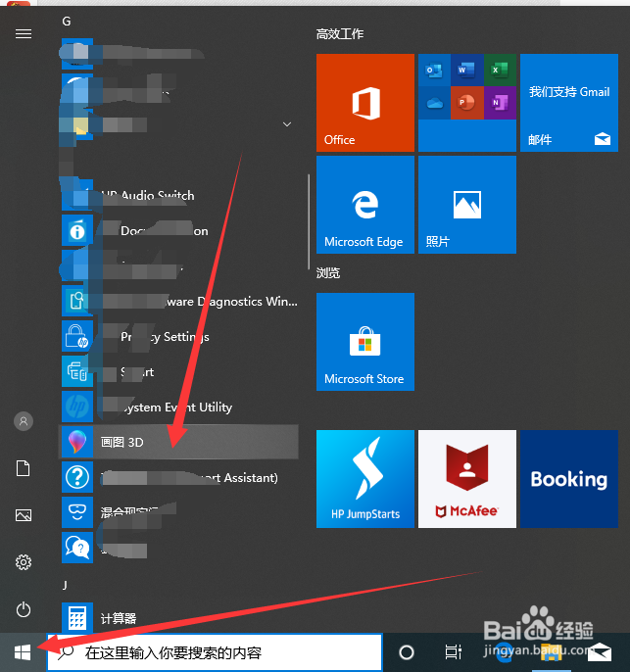This screenshot has width=630, height=672.
Task: Open the Office tile
Action: (x=365, y=103)
